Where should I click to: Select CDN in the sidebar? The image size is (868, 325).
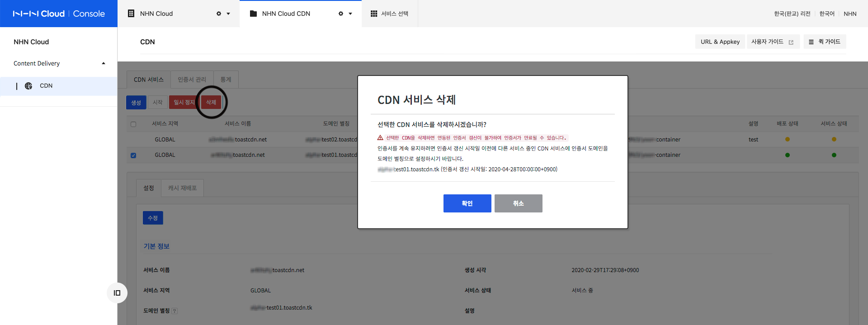click(x=46, y=86)
